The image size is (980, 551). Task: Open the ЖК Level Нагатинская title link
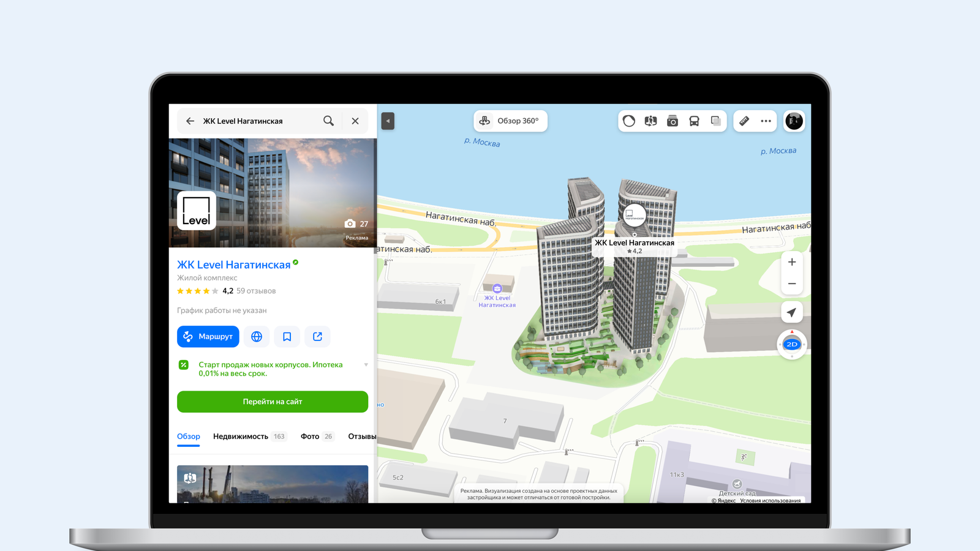point(233,264)
